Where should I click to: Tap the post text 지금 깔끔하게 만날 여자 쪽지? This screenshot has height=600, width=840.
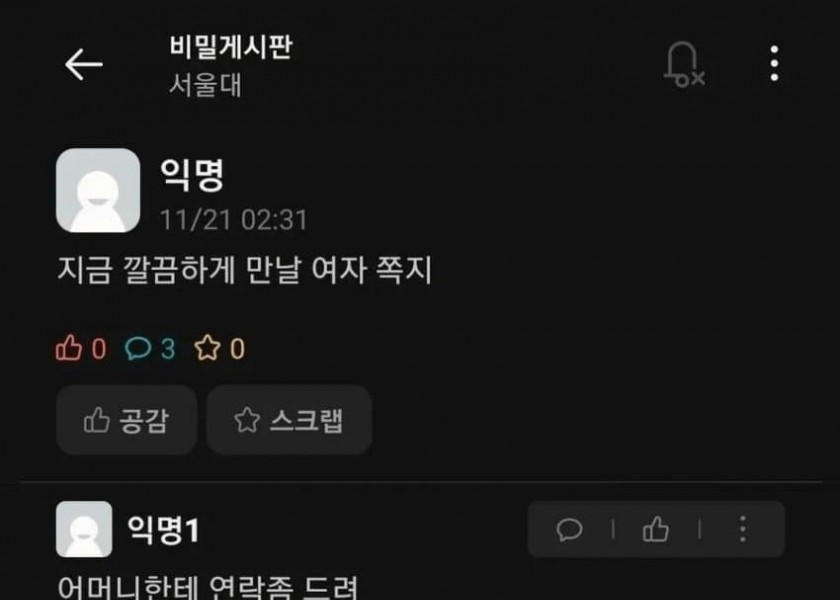tap(244, 269)
